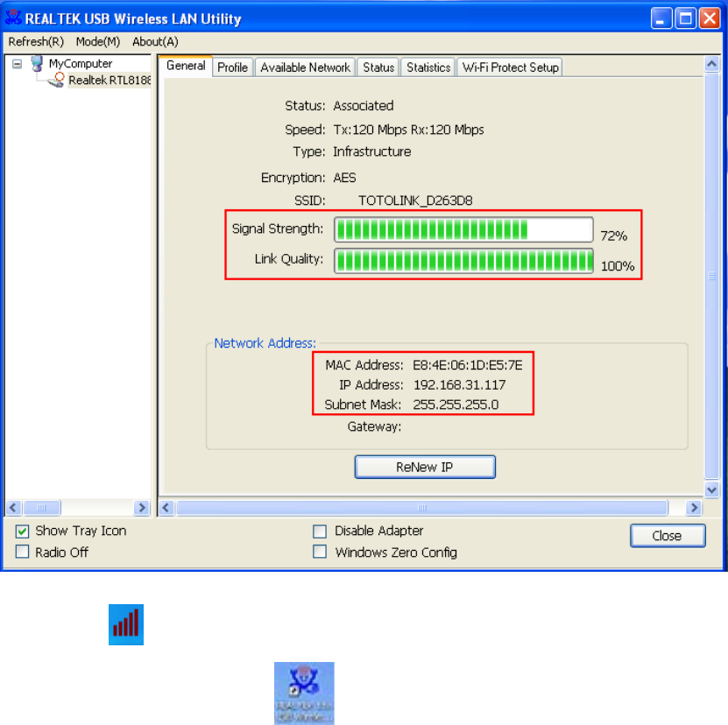Open the Available Network tab

[x=305, y=67]
